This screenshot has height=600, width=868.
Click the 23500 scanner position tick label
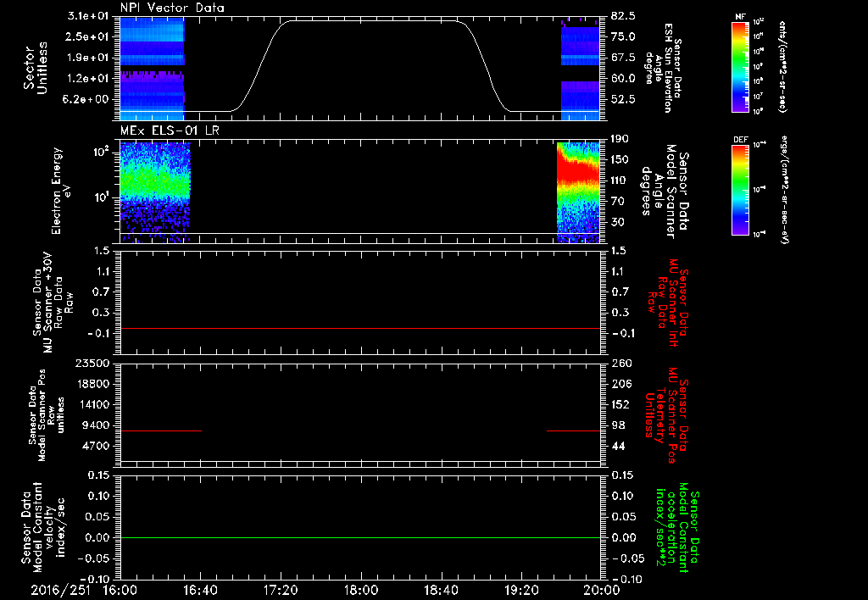tap(93, 363)
